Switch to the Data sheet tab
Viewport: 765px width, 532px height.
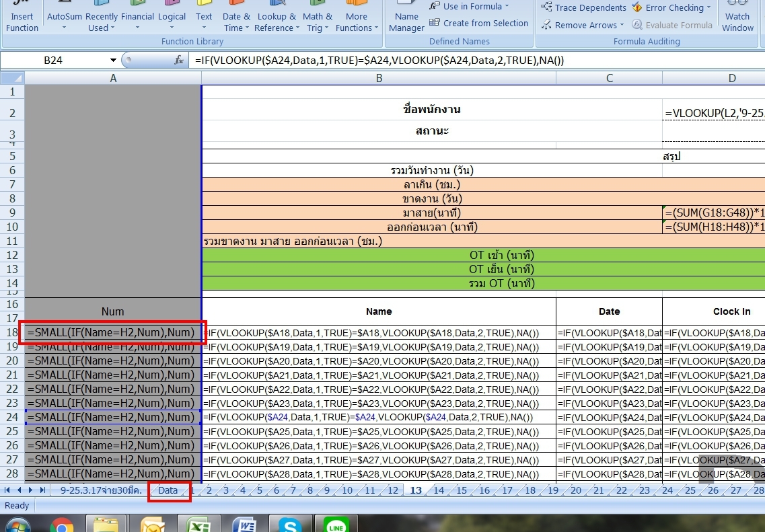tap(168, 490)
